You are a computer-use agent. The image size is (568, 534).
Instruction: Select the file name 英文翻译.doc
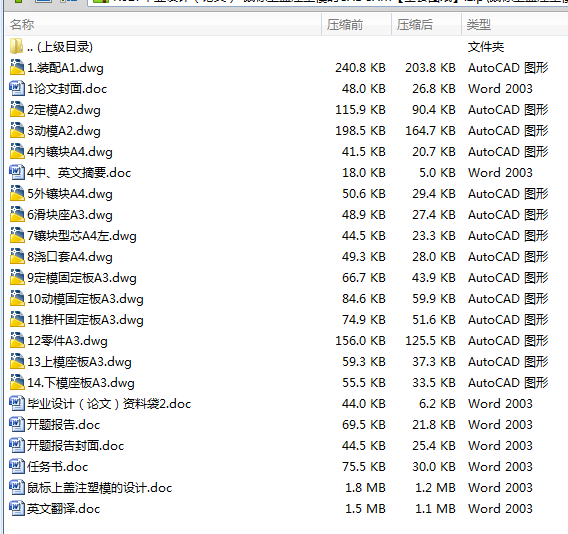coord(64,509)
